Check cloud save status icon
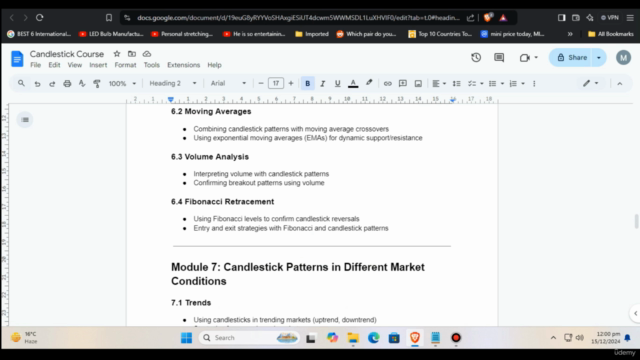Image resolution: width=640 pixels, height=360 pixels. point(147,54)
